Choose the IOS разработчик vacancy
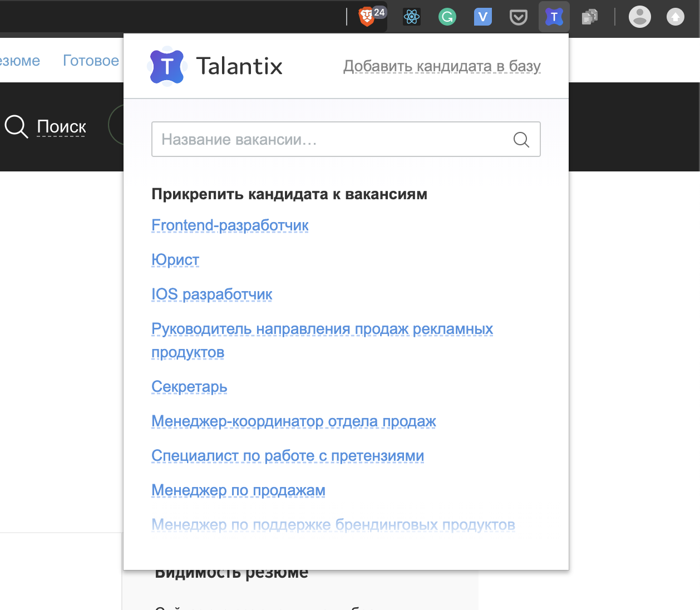 tap(212, 294)
